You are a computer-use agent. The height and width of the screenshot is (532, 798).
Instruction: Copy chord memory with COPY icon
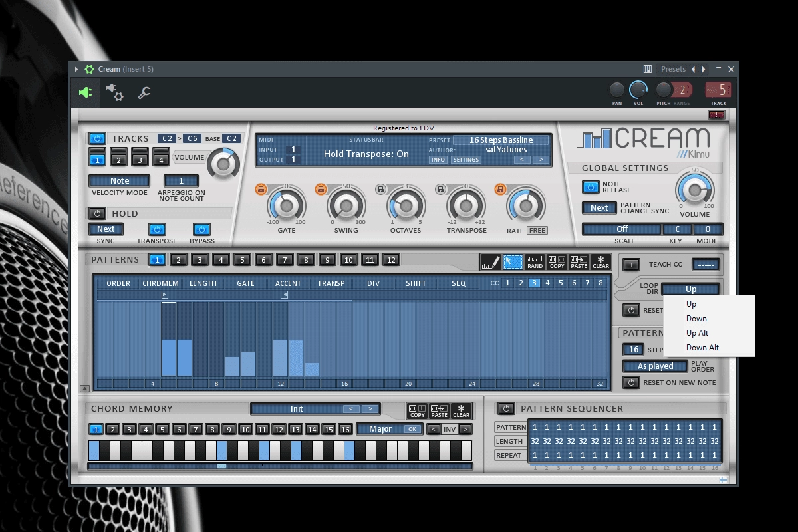(x=417, y=411)
